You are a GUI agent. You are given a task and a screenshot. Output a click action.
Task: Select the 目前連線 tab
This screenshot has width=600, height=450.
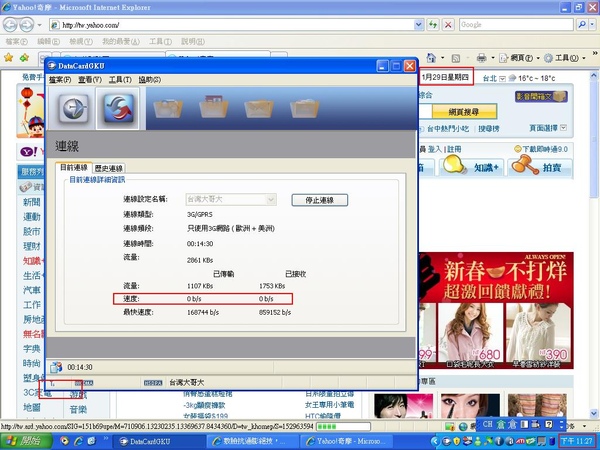click(x=73, y=167)
